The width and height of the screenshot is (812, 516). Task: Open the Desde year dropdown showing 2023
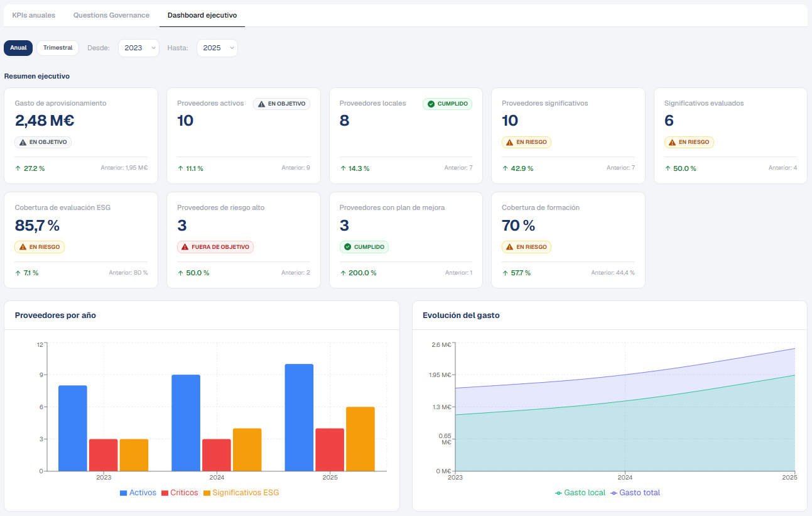(139, 48)
